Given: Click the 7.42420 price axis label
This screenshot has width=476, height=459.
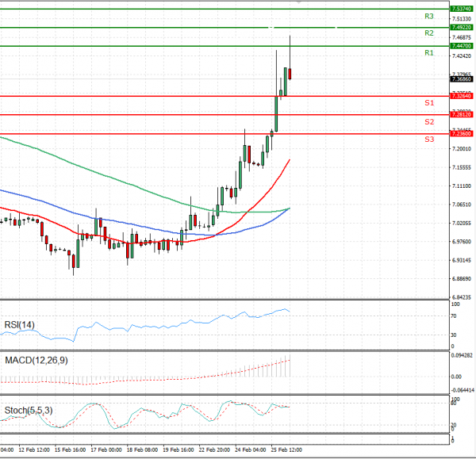Looking at the screenshot, I should pos(462,56).
